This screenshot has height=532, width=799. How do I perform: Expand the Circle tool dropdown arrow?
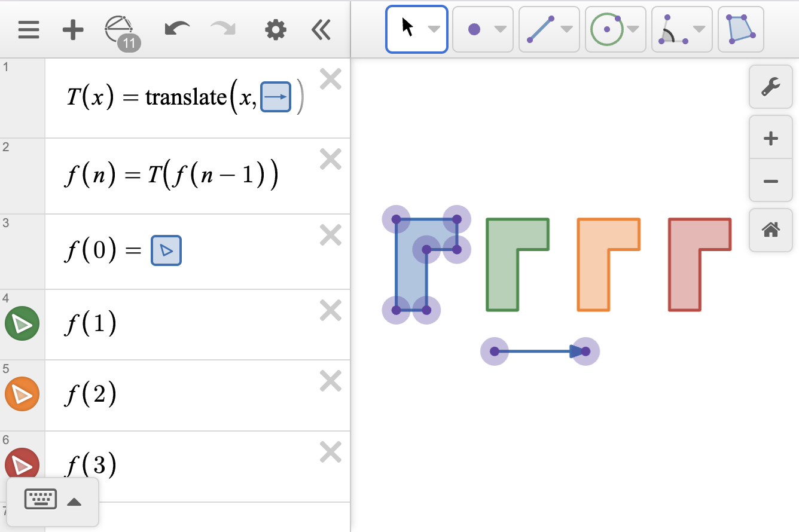[x=633, y=29]
